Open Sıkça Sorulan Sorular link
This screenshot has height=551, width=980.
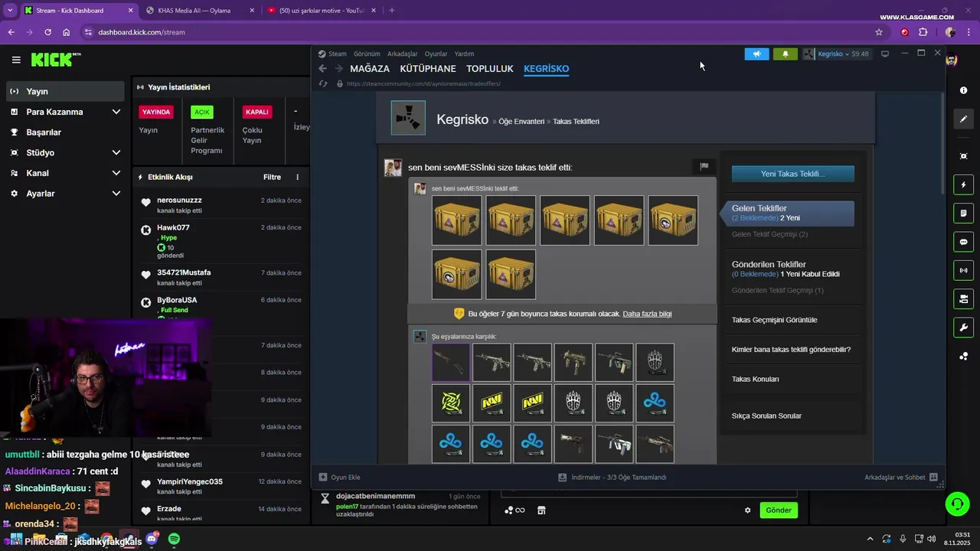(x=766, y=416)
